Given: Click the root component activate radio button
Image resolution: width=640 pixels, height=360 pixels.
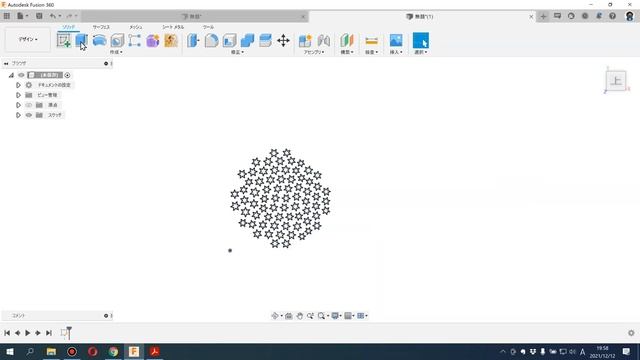Looking at the screenshot, I should [x=67, y=75].
